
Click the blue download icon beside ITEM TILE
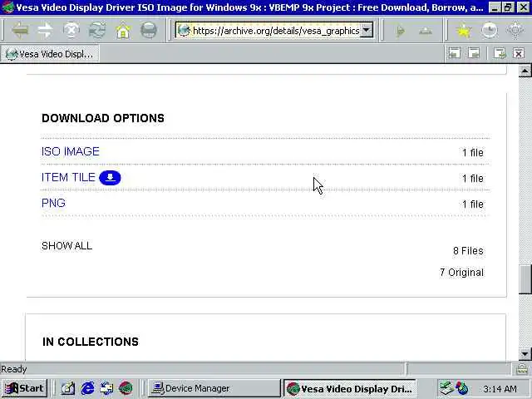pyautogui.click(x=110, y=178)
